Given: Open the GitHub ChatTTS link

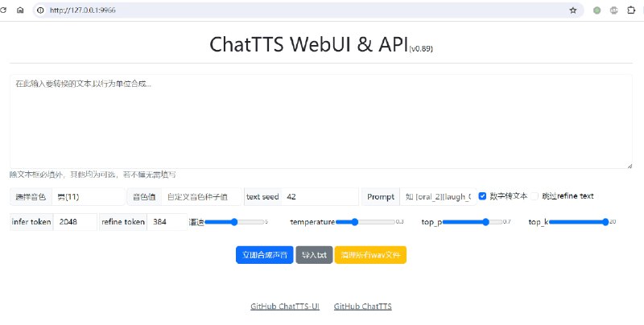Looking at the screenshot, I should coord(362,306).
